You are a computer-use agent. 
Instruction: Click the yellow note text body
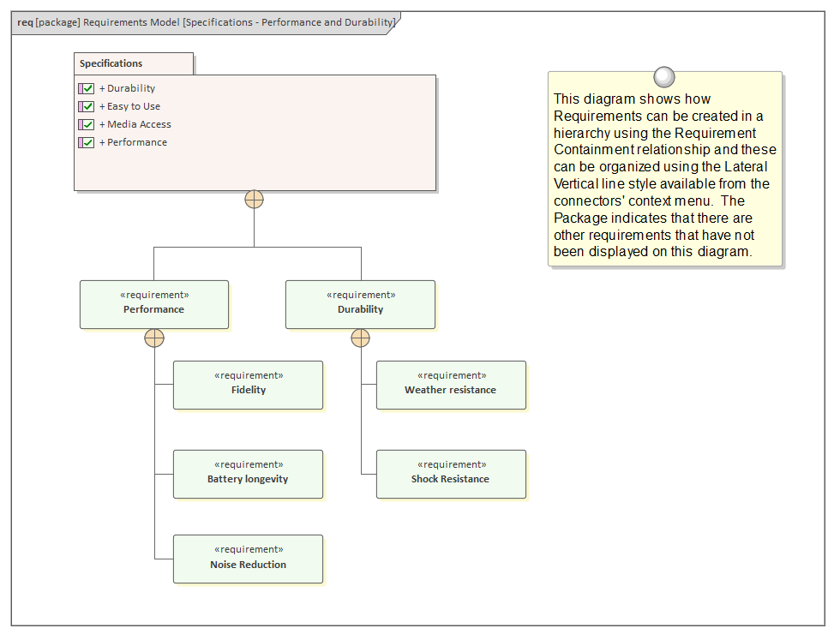click(x=664, y=176)
